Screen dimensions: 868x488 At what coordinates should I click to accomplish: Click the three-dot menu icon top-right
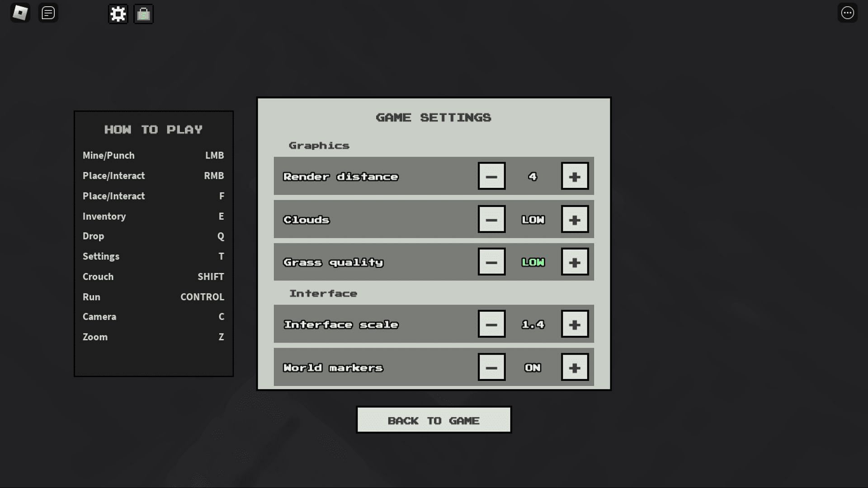[848, 13]
